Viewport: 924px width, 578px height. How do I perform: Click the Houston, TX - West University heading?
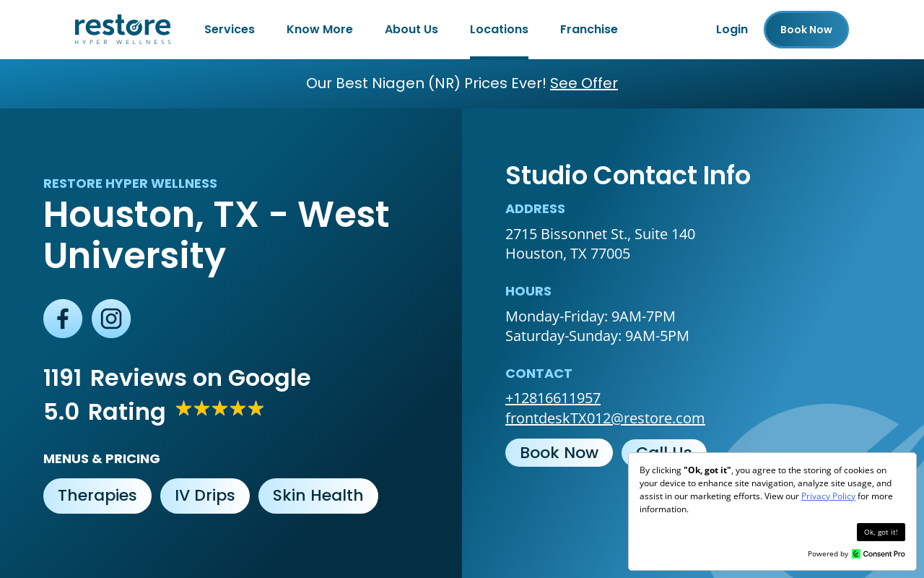point(217,235)
